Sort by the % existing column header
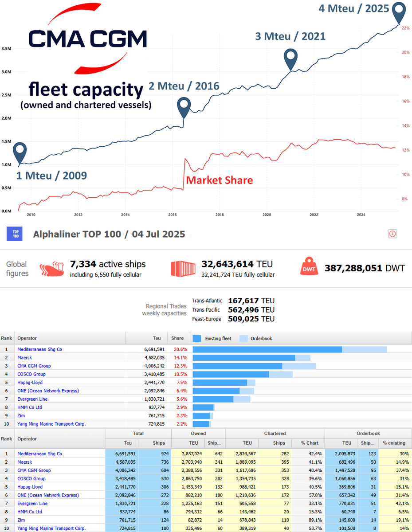The width and height of the screenshot is (412, 532). coord(394,443)
